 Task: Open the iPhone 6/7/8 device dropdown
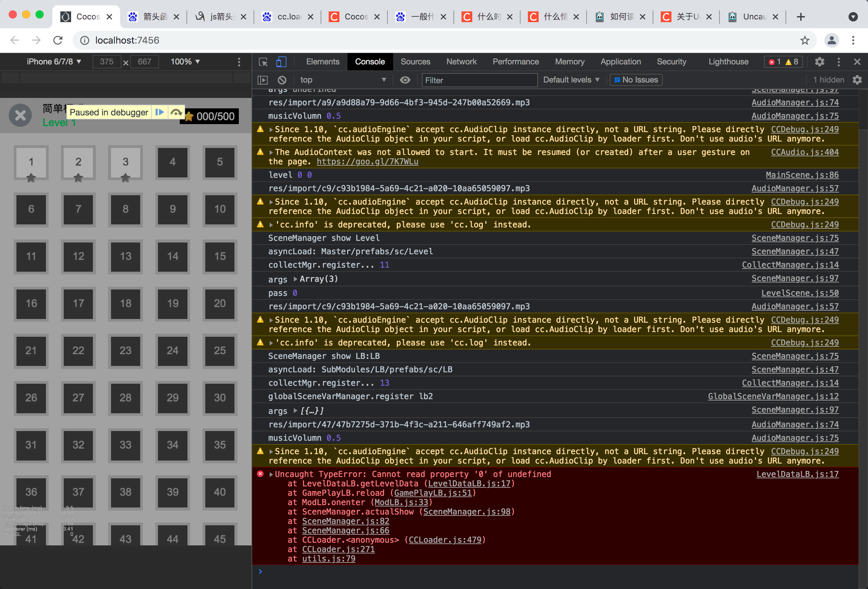tap(53, 62)
